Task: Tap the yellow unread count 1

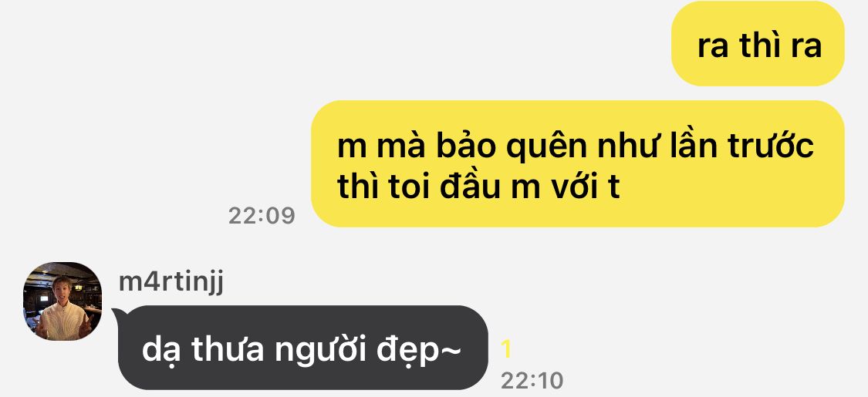Action: pyautogui.click(x=506, y=349)
